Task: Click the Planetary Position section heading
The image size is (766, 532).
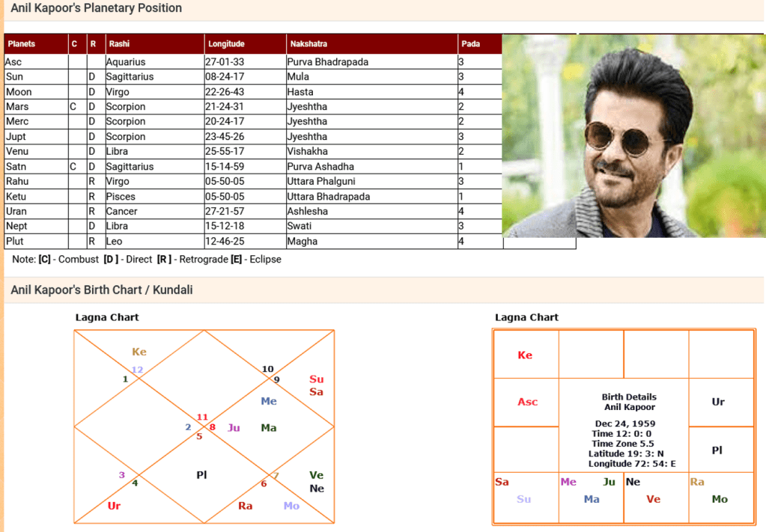Action: pos(96,8)
